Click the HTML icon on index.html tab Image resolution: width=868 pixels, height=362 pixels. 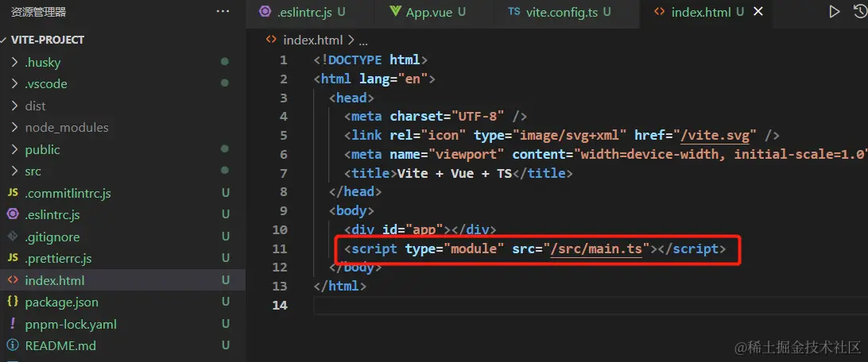[659, 12]
